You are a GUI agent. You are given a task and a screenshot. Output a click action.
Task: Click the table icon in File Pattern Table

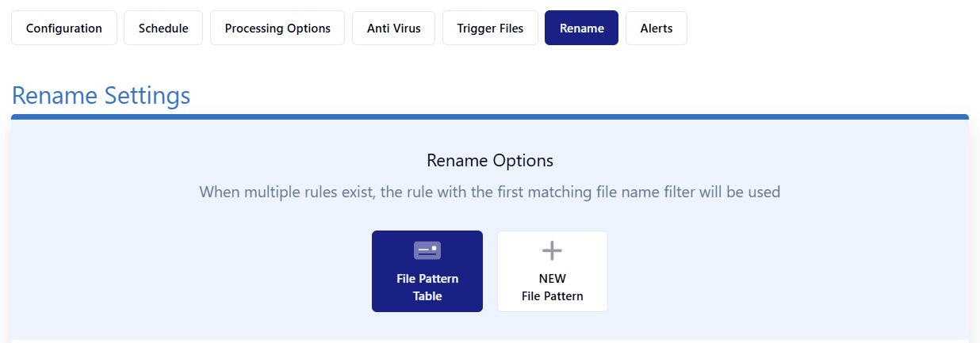pos(427,250)
